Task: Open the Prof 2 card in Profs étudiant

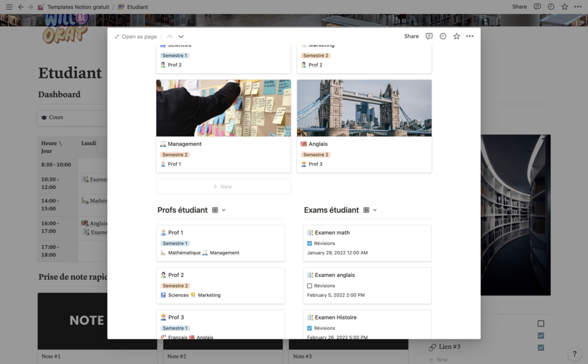Action: 221,286
